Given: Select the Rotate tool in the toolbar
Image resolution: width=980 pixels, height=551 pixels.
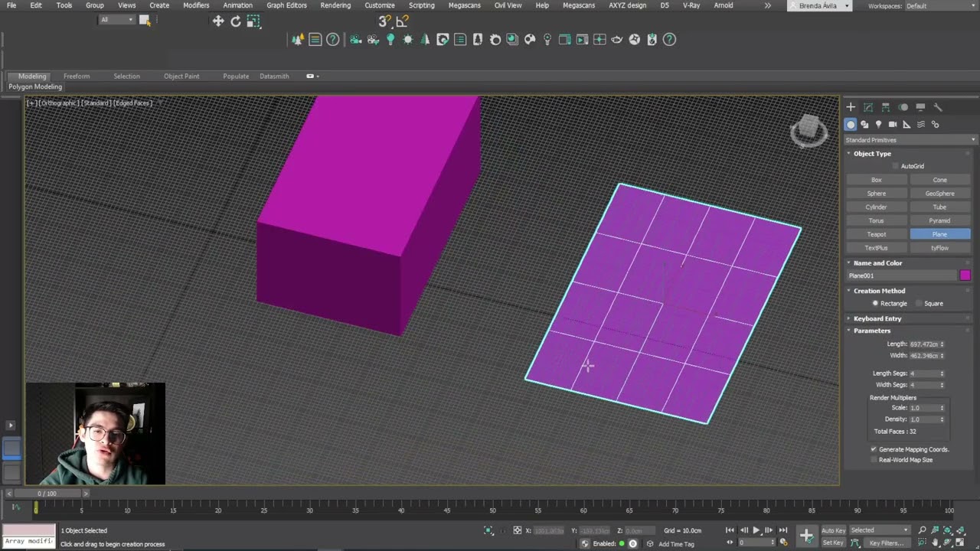Looking at the screenshot, I should click(x=236, y=21).
